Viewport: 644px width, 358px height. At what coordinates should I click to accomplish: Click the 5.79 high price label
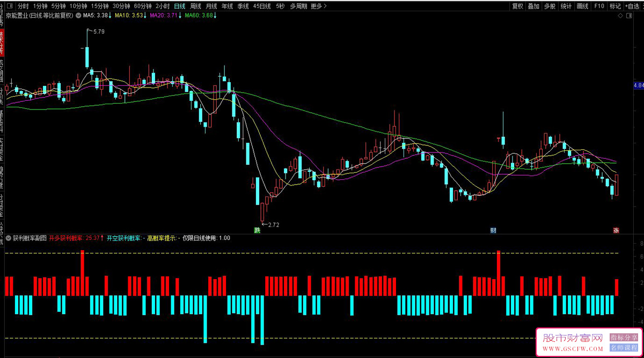[x=99, y=32]
